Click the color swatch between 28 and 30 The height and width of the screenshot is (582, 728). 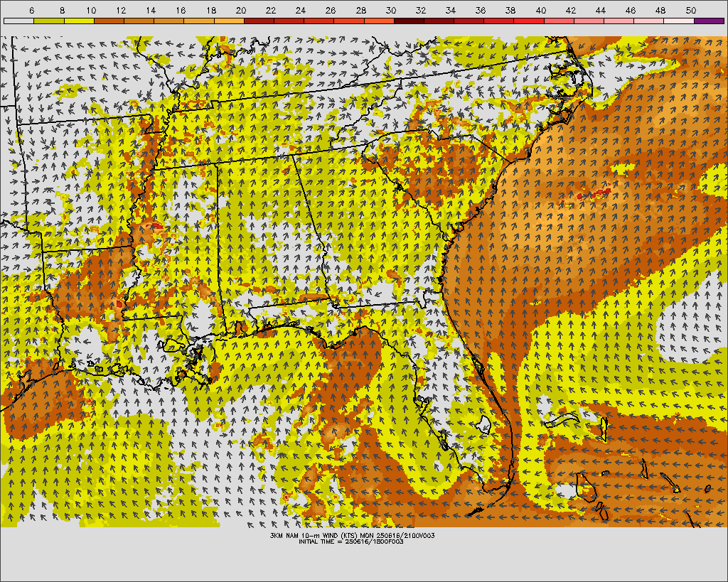pyautogui.click(x=380, y=21)
